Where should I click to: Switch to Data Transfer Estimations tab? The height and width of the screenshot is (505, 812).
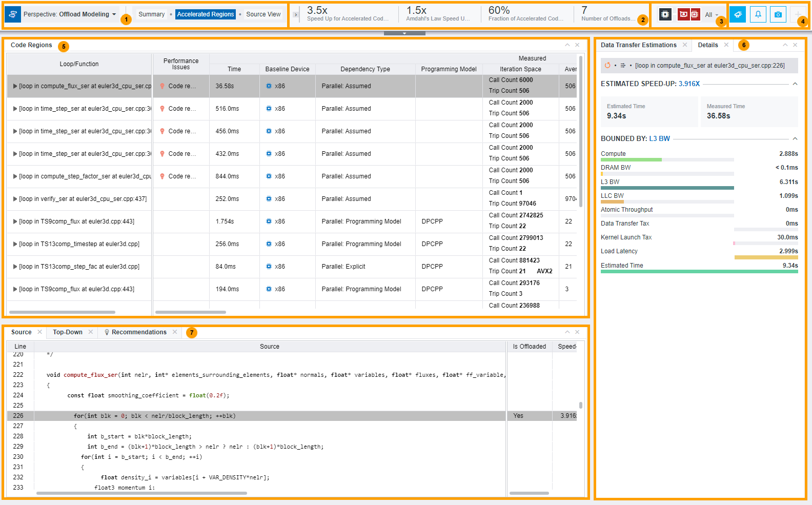pos(638,45)
